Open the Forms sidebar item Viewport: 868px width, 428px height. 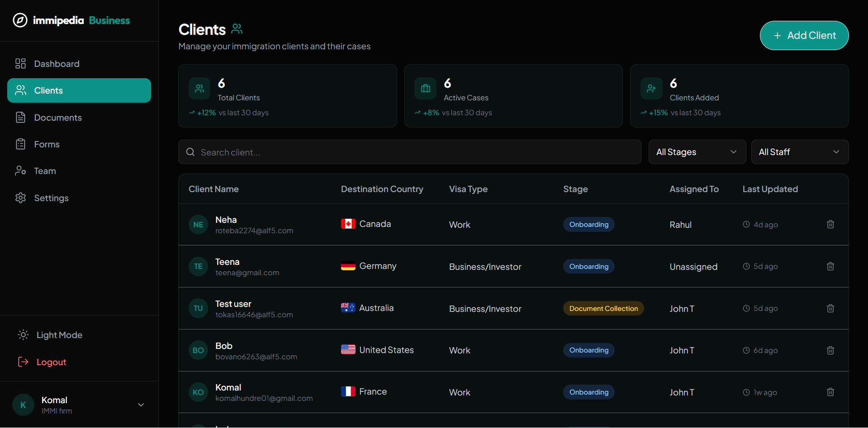click(x=79, y=144)
